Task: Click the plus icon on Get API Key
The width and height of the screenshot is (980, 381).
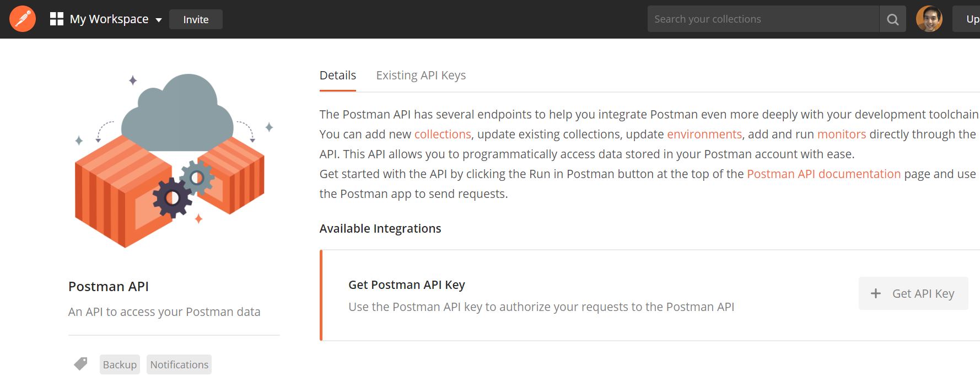Action: click(x=875, y=293)
